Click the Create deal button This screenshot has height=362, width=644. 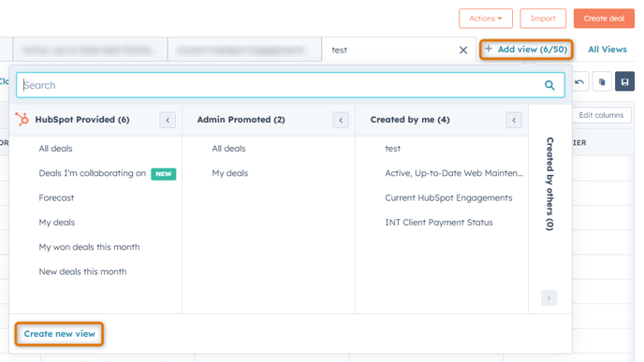click(x=604, y=19)
